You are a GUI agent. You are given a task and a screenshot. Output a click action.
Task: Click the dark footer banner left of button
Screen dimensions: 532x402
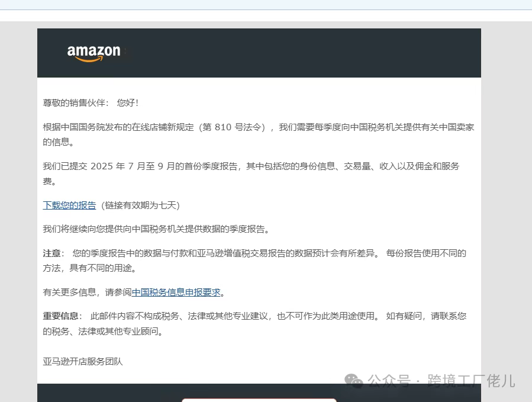(107, 393)
